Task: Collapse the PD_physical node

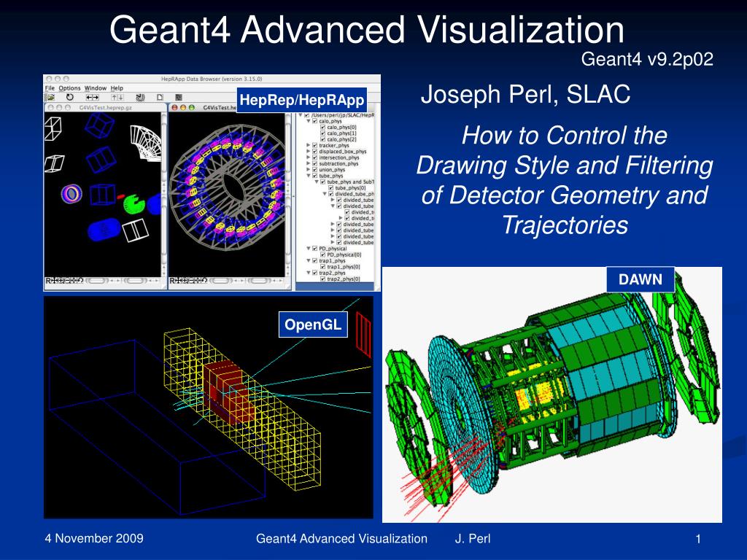Action: (x=309, y=249)
